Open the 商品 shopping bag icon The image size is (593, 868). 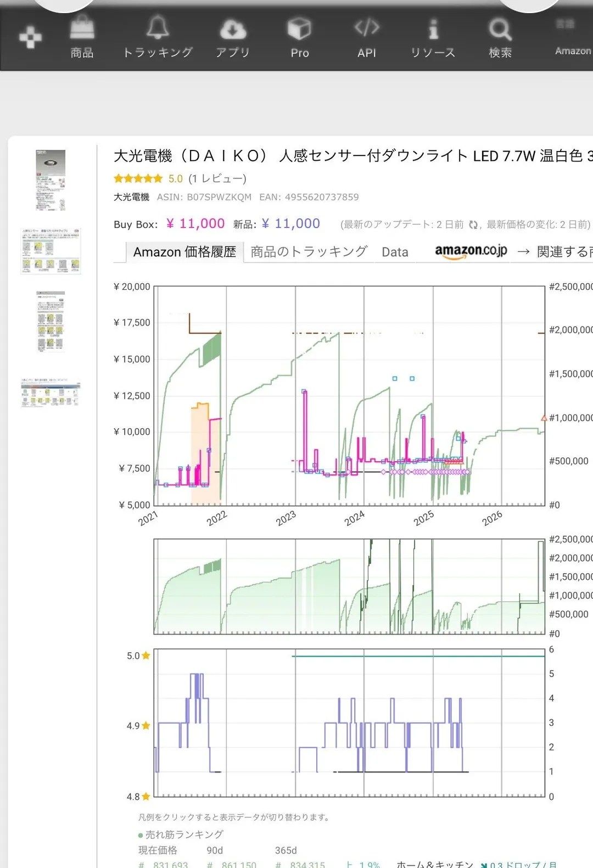[82, 27]
